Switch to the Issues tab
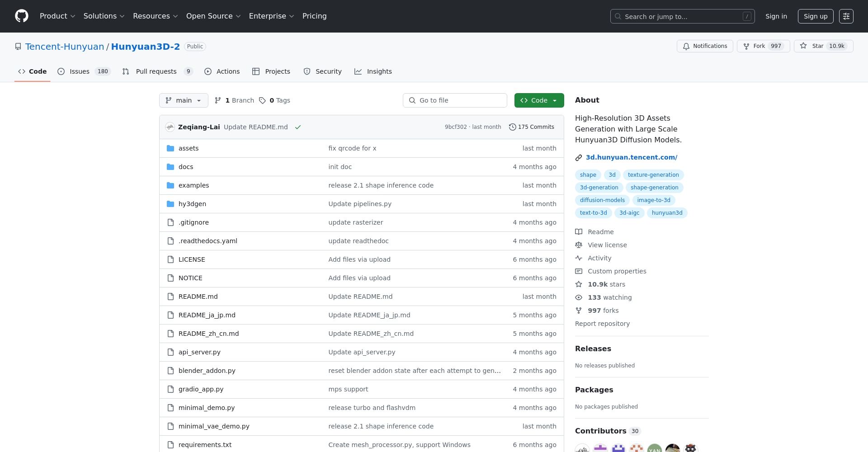This screenshot has height=452, width=868. point(84,71)
